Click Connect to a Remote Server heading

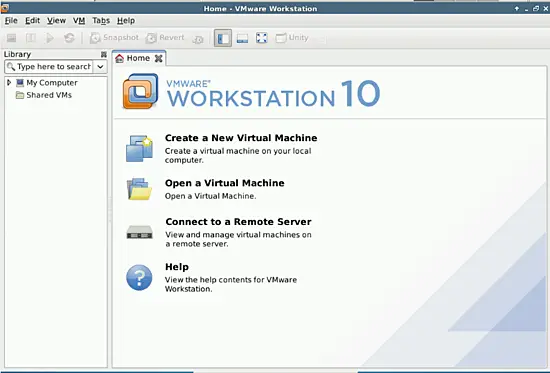click(x=238, y=222)
